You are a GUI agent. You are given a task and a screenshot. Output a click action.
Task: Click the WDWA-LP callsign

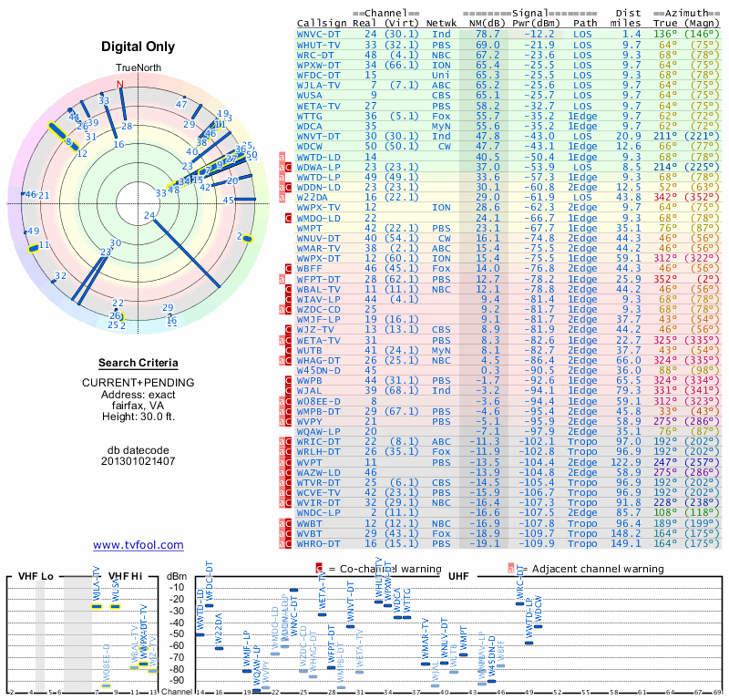pos(318,167)
